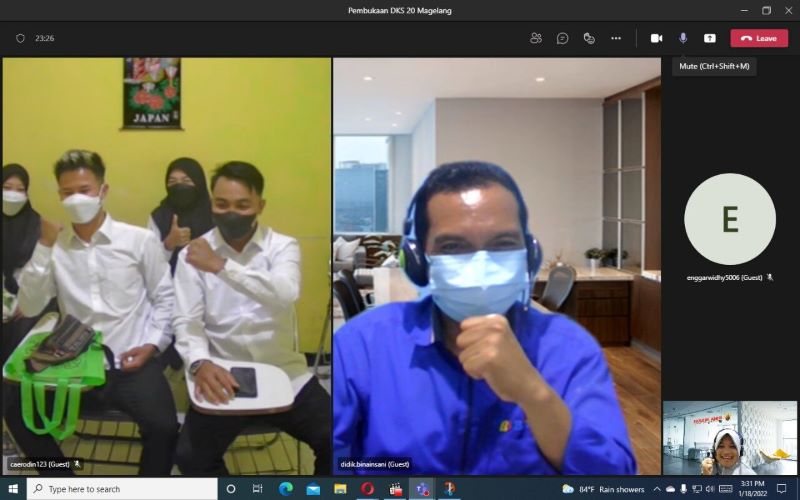The height and width of the screenshot is (500, 800).
Task: Click the Windows search box
Action: pyautogui.click(x=120, y=489)
